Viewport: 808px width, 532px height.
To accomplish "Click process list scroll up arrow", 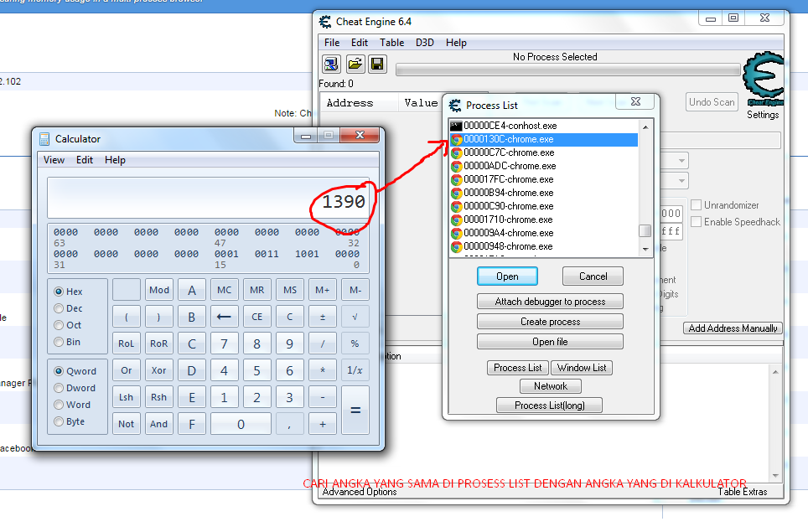I will [645, 127].
